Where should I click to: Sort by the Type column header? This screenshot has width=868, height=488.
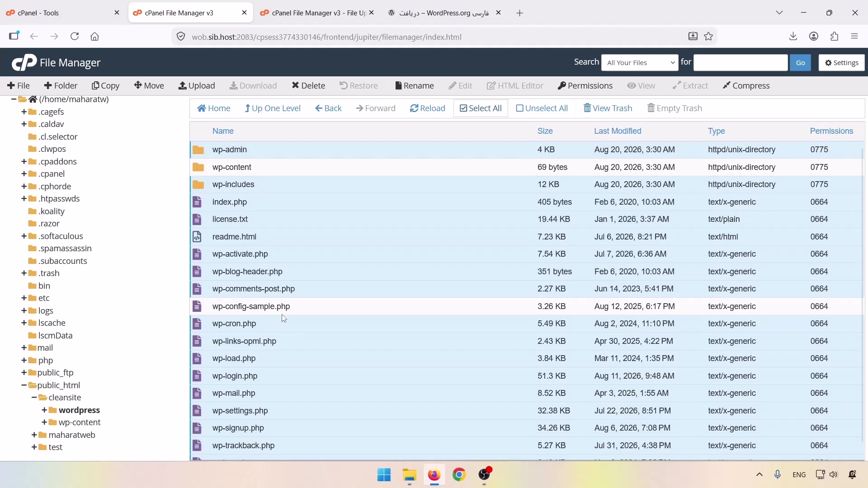point(717,131)
